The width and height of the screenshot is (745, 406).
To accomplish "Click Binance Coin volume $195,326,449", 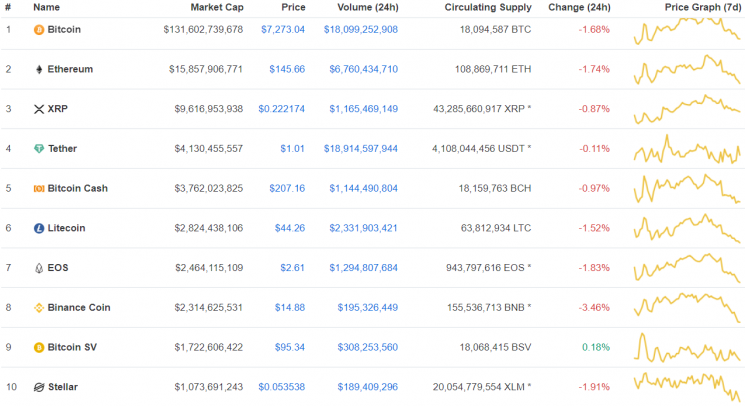I will [368, 308].
